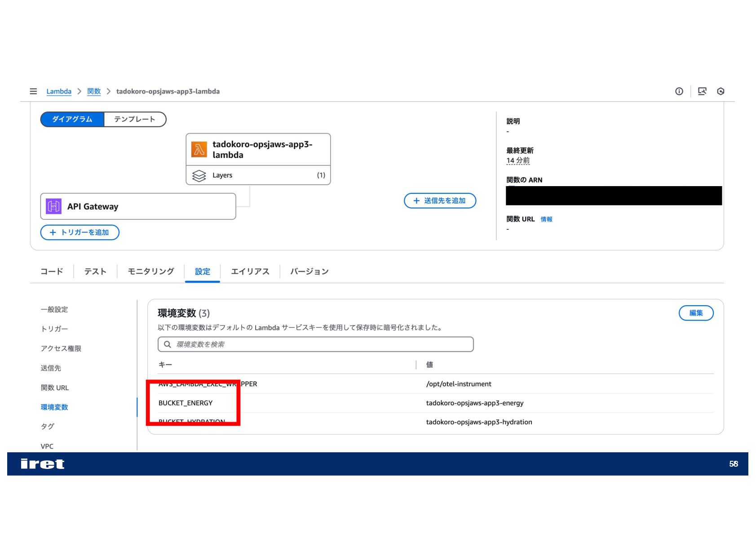Click the API Gateway trigger box
The width and height of the screenshot is (756, 535).
point(138,206)
